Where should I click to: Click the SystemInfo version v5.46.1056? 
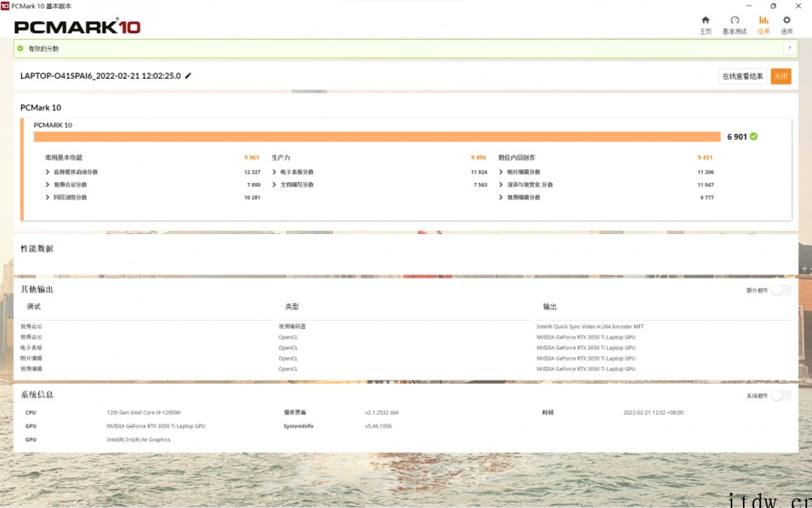pos(378,426)
